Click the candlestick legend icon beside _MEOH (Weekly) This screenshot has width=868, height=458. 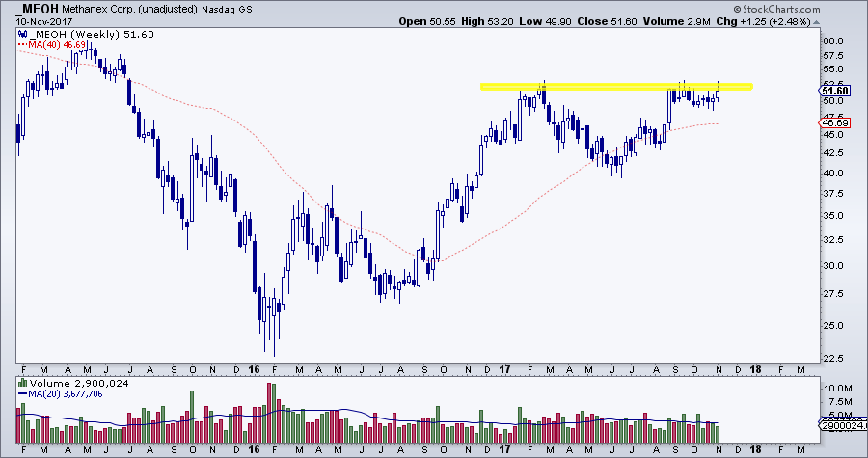(22, 35)
